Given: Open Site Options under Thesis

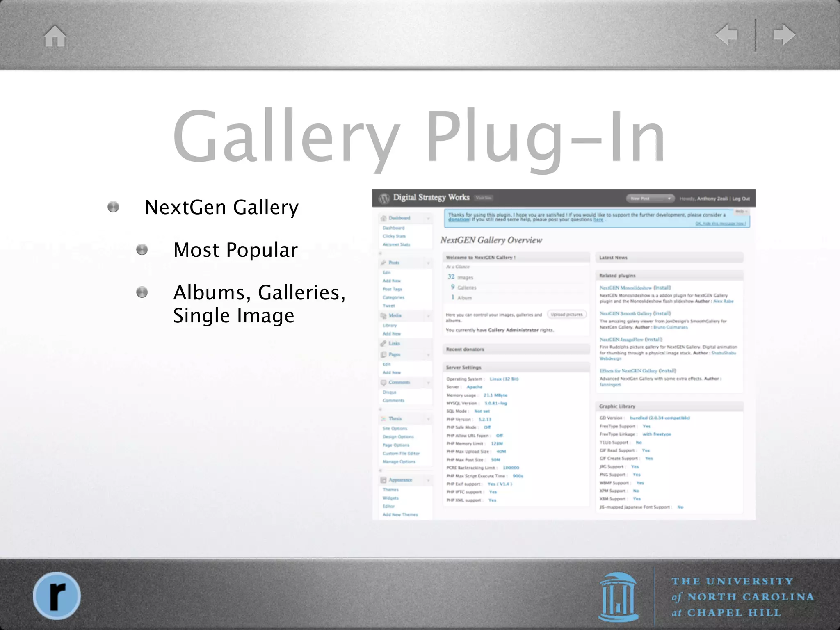Looking at the screenshot, I should click(x=395, y=429).
